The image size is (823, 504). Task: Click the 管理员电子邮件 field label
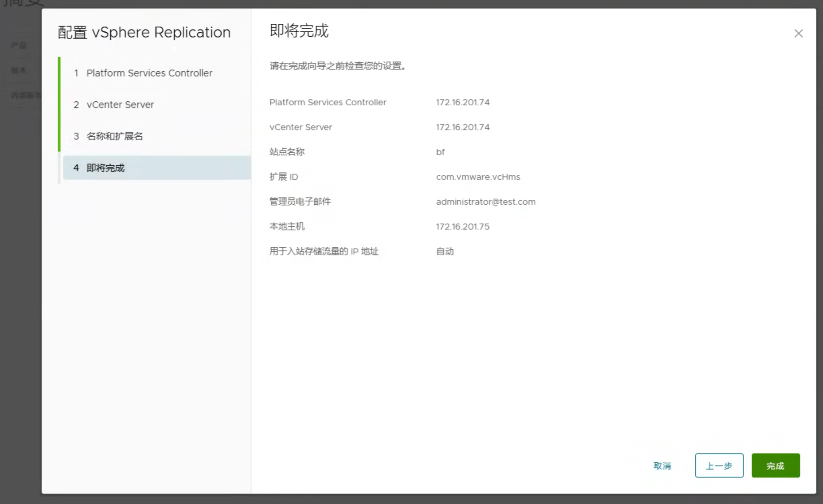(x=300, y=202)
